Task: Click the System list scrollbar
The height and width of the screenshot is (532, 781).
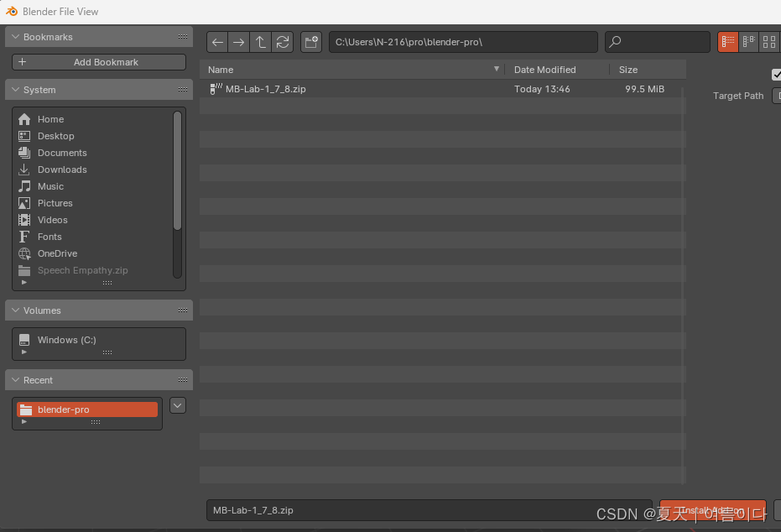Action: click(177, 171)
